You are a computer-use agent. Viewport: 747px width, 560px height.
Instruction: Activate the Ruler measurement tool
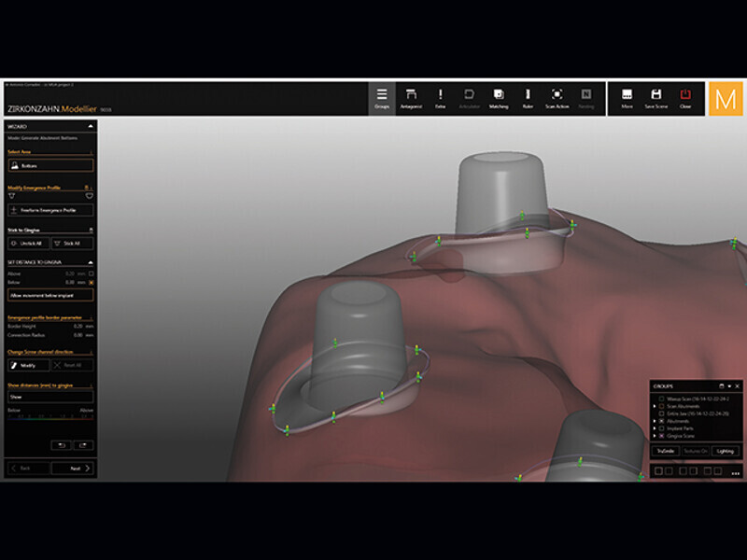point(528,97)
